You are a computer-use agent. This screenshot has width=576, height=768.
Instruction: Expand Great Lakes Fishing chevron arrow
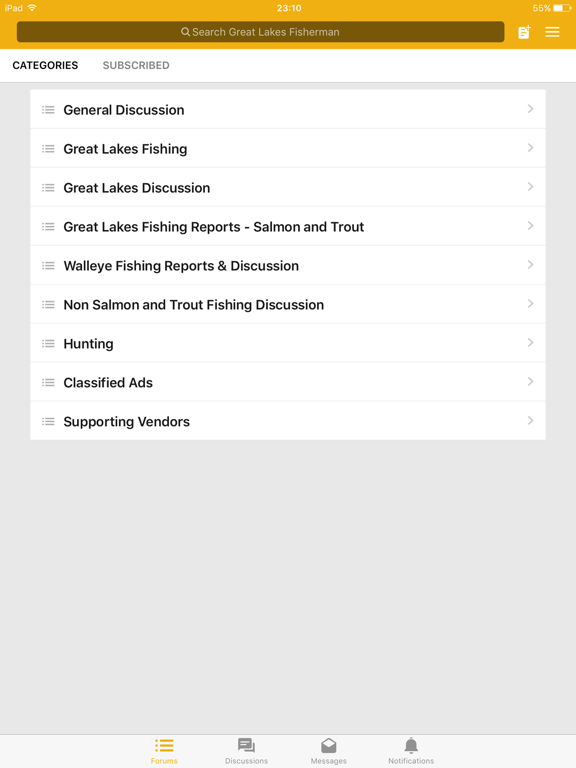[530, 148]
